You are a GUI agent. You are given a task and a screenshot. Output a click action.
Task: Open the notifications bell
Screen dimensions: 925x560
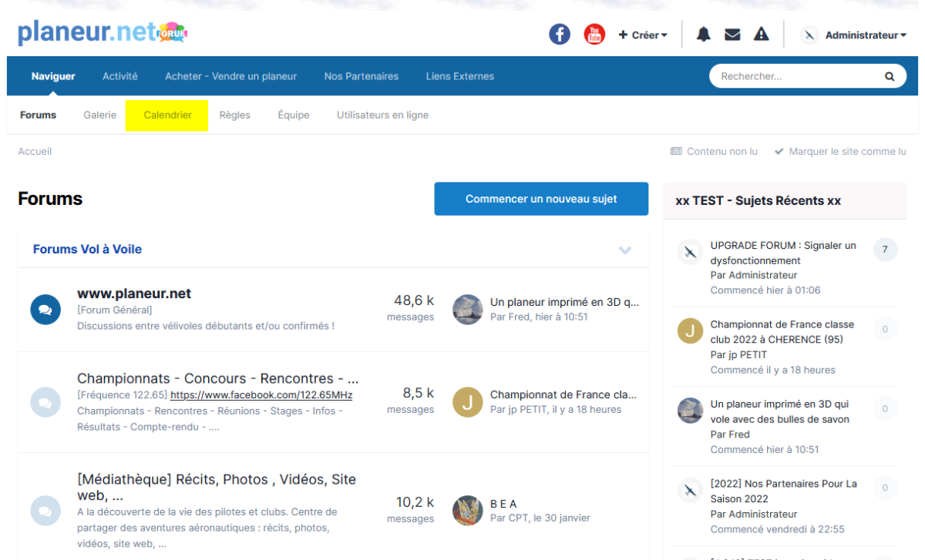(703, 35)
